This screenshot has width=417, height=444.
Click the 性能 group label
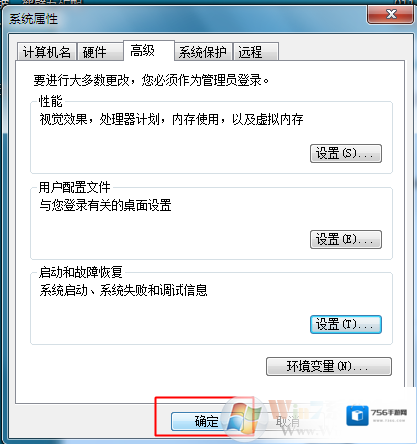click(x=51, y=101)
